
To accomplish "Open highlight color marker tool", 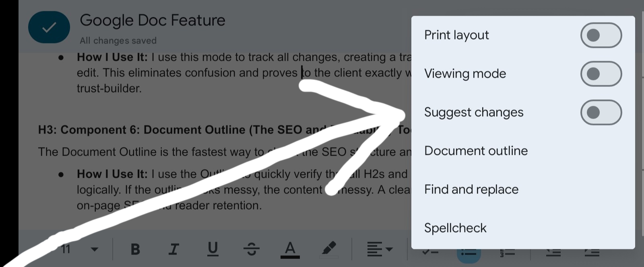I will pos(329,249).
